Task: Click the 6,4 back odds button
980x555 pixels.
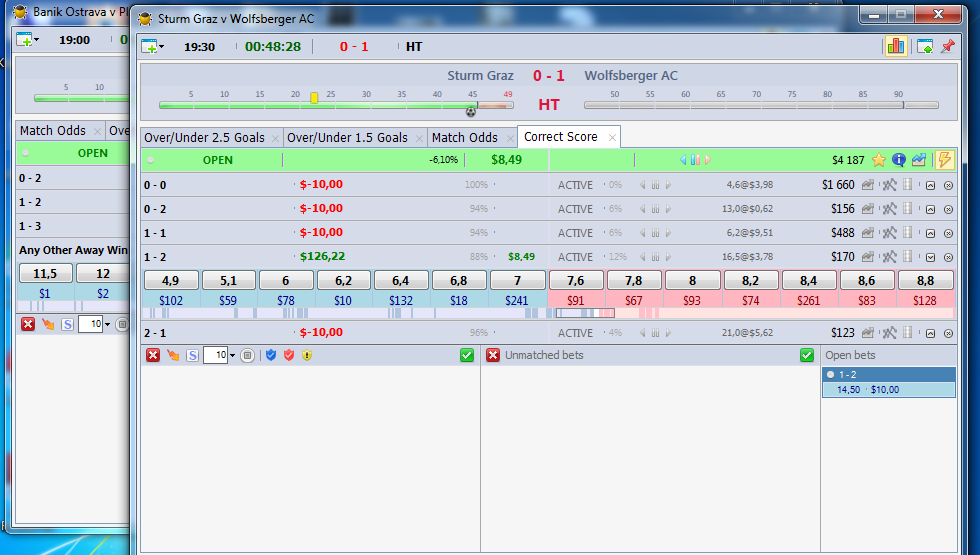Action: [401, 281]
